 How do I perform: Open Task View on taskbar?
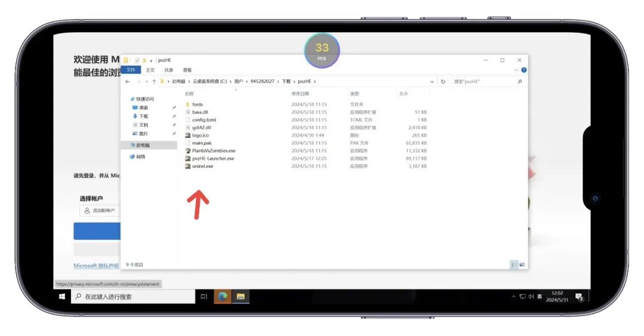tap(204, 297)
